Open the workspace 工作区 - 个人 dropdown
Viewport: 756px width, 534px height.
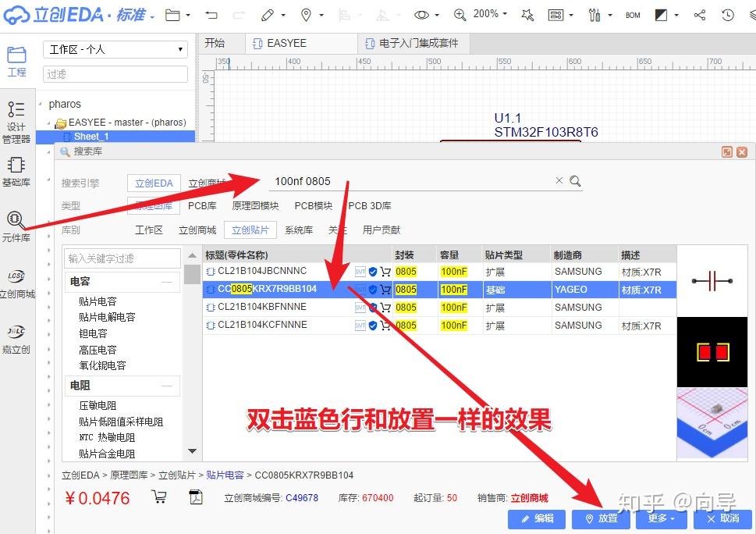pos(115,49)
